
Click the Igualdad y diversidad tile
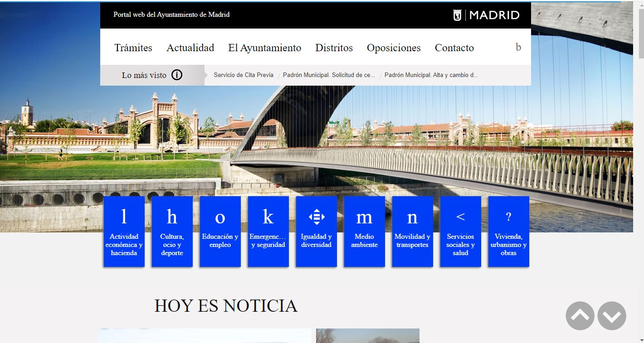pos(316,231)
